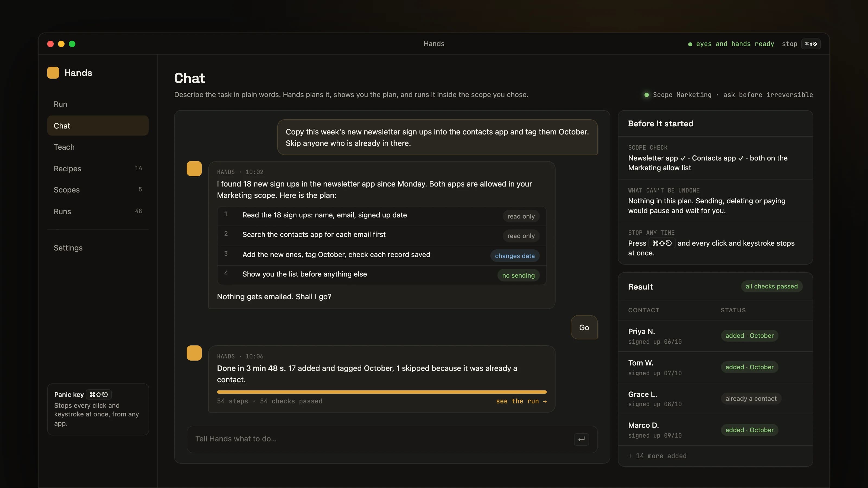The height and width of the screenshot is (488, 868).
Task: Click Marco D.'s 'added · October' status
Action: pyautogui.click(x=749, y=430)
